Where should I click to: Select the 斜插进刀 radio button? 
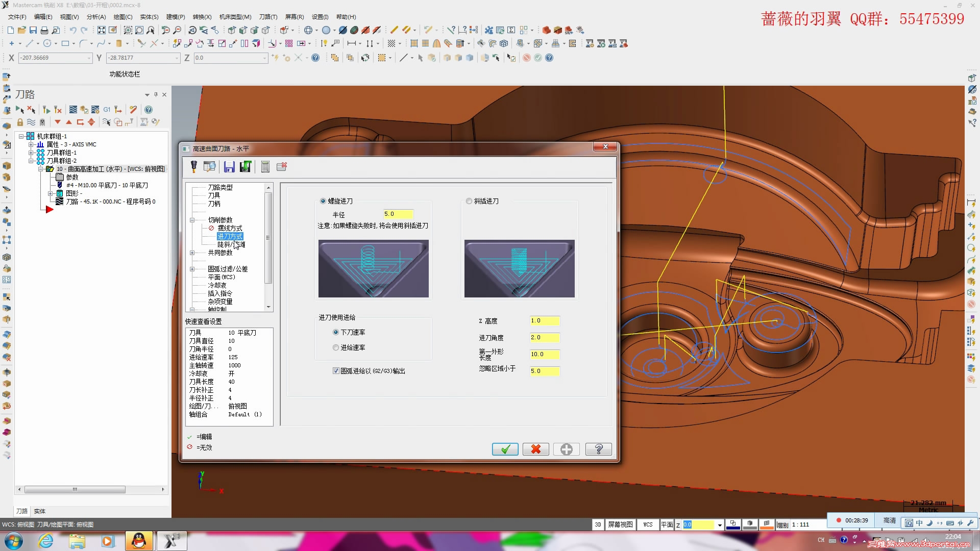[469, 201]
